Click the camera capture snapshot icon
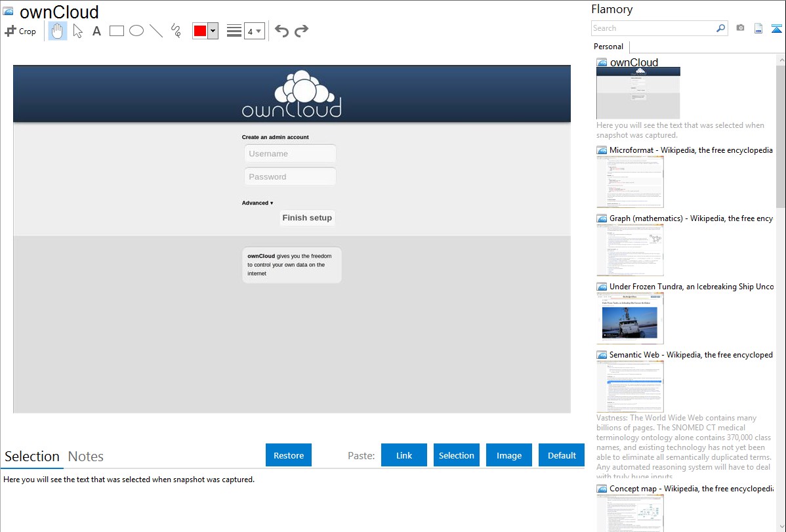The width and height of the screenshot is (786, 532). coord(740,28)
